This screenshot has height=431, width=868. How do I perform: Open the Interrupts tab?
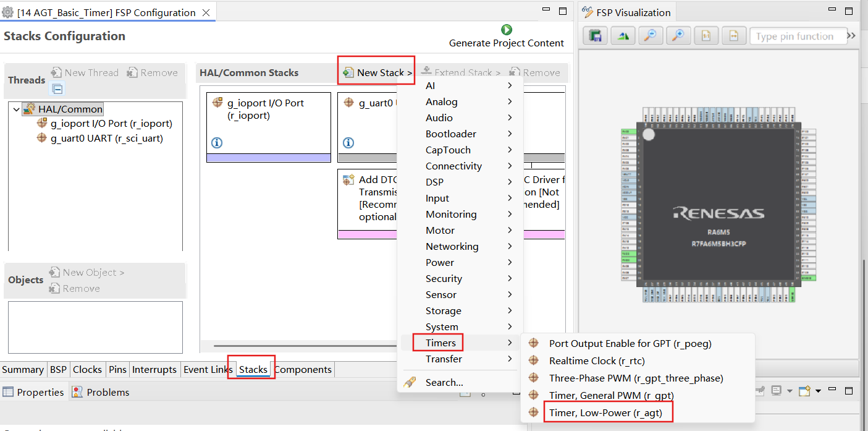(x=154, y=369)
